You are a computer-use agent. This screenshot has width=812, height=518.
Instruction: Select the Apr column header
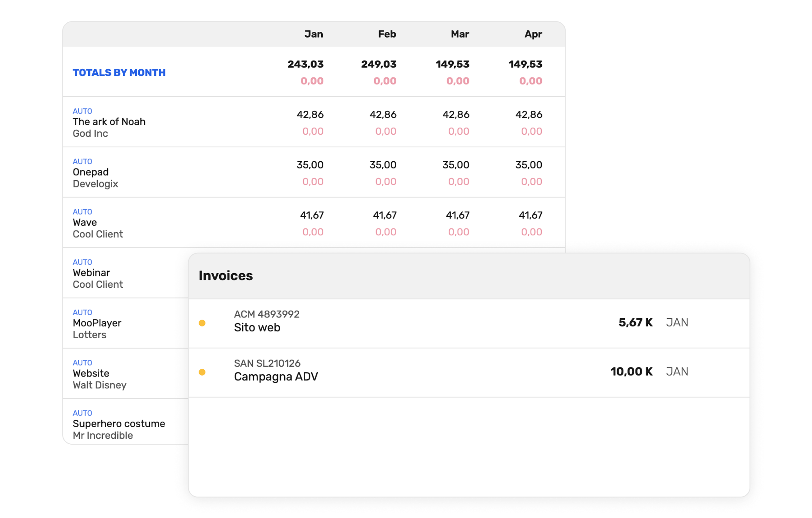coord(533,34)
